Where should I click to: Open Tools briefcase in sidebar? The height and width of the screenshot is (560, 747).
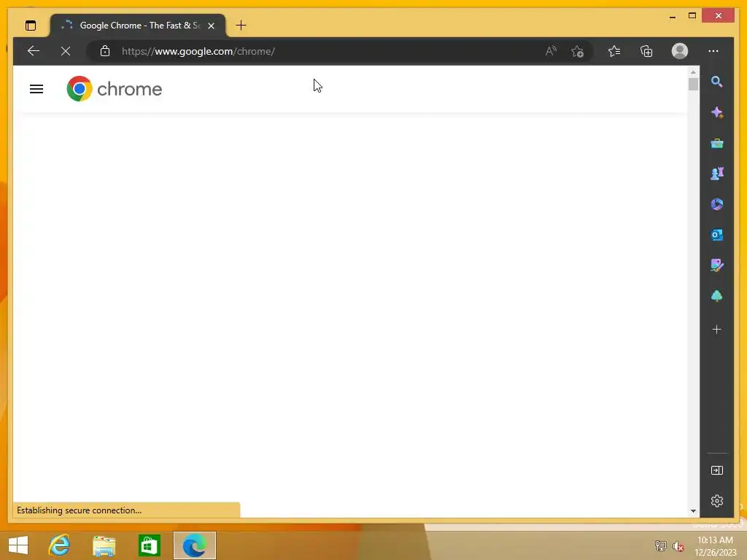click(716, 144)
